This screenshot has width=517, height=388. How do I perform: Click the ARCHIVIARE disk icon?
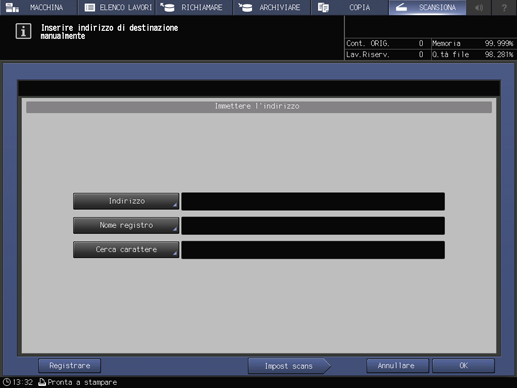coord(245,7)
